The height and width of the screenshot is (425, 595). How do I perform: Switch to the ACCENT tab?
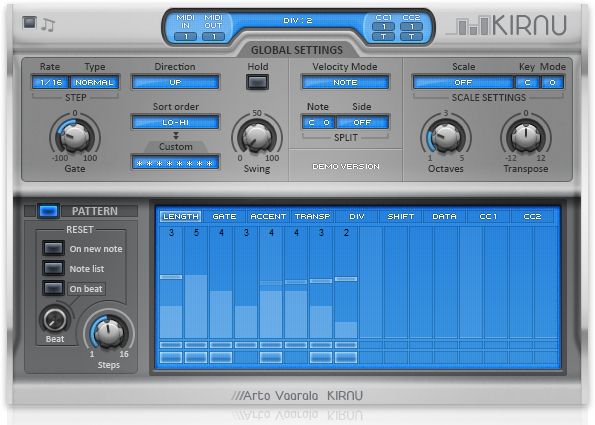click(268, 216)
